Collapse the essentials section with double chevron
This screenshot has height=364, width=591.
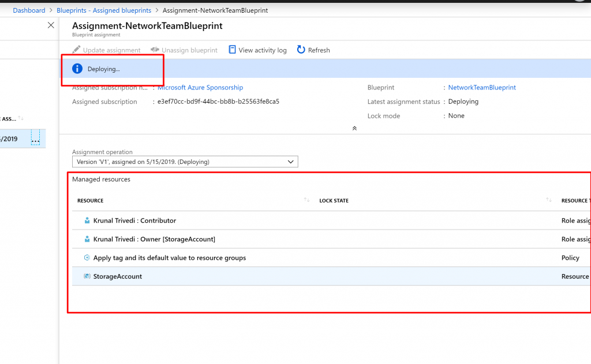(x=354, y=128)
